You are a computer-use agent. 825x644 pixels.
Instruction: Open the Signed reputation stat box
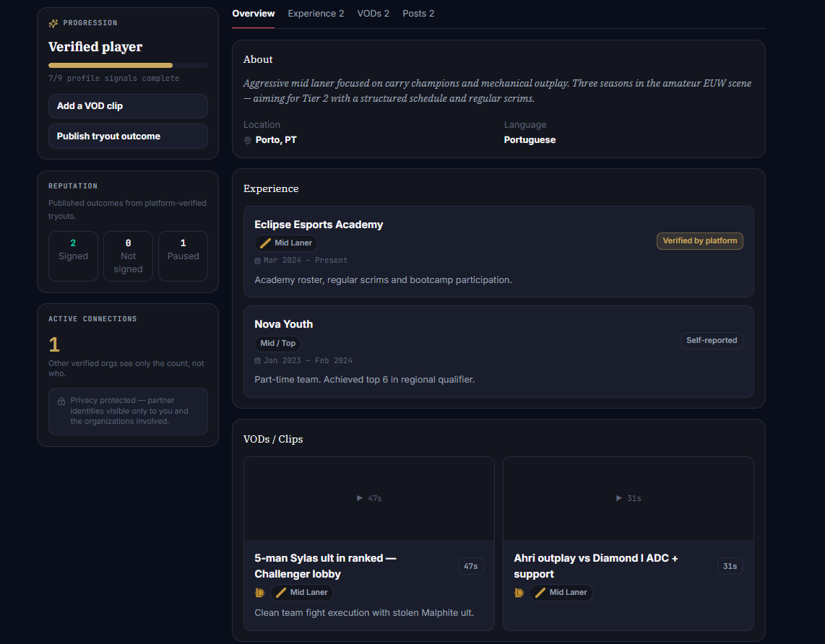tap(73, 256)
